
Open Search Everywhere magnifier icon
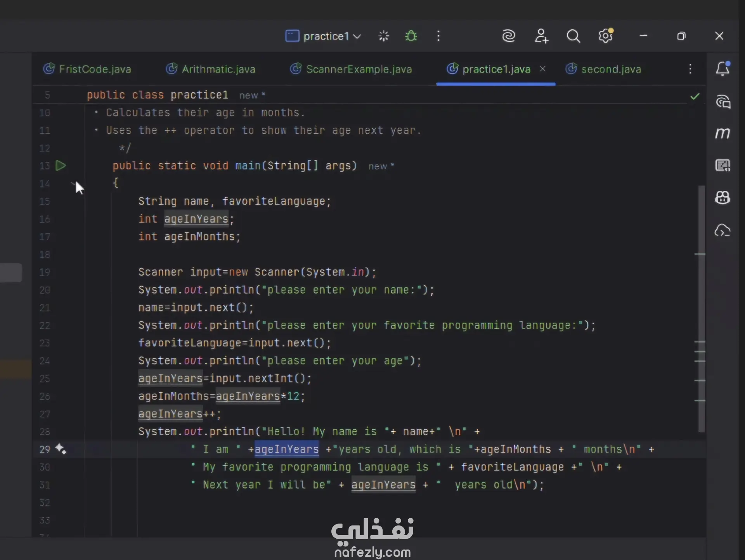(573, 36)
